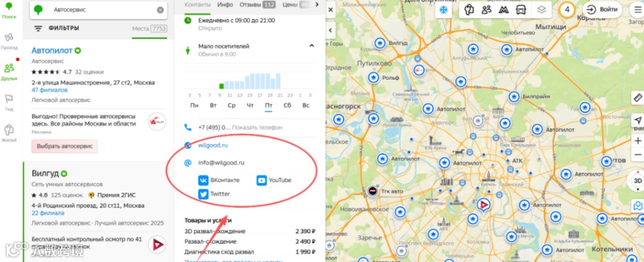Select Пн in attendance chart
This screenshot has width=644, height=262.
[194, 105]
